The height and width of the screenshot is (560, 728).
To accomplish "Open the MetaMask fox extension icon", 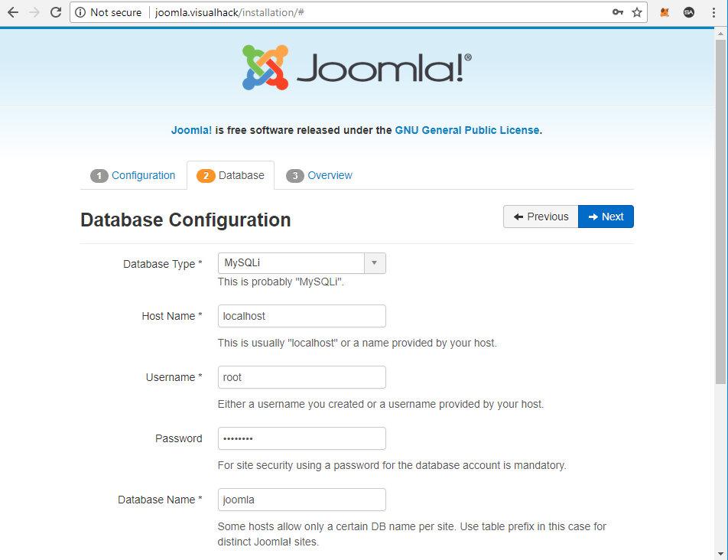I will (665, 12).
